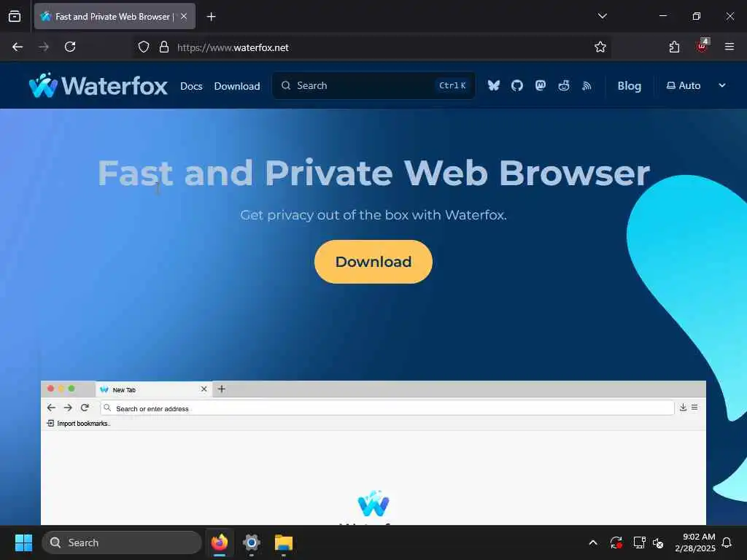747x560 pixels.
Task: Open the clock showing 9:02 AM
Action: tap(695, 542)
